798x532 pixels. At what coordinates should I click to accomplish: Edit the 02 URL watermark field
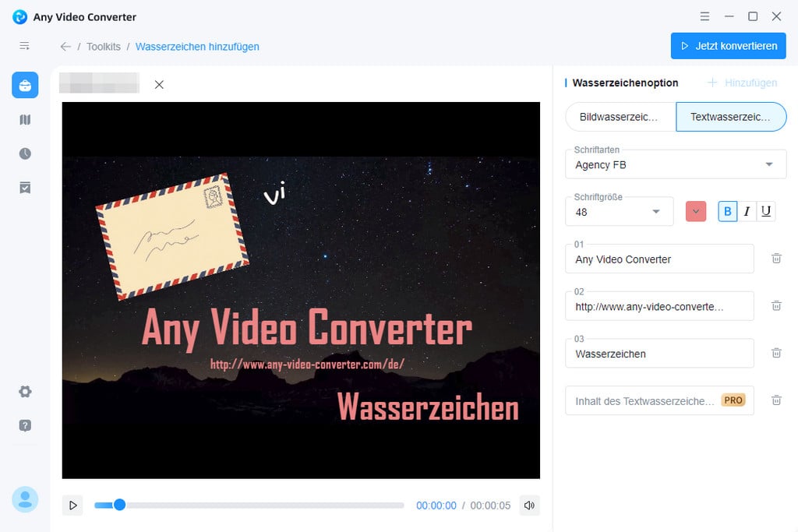659,306
